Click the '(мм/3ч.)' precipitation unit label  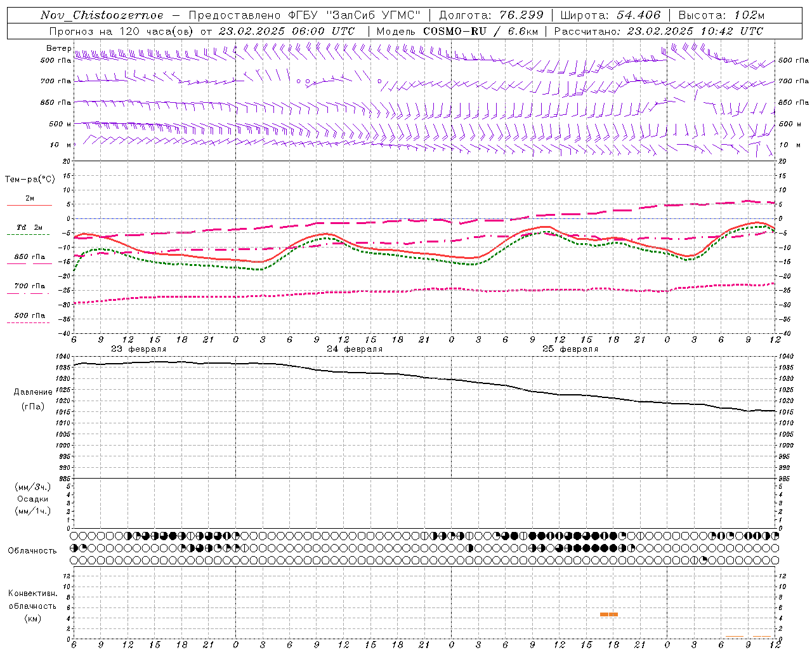pyautogui.click(x=33, y=487)
